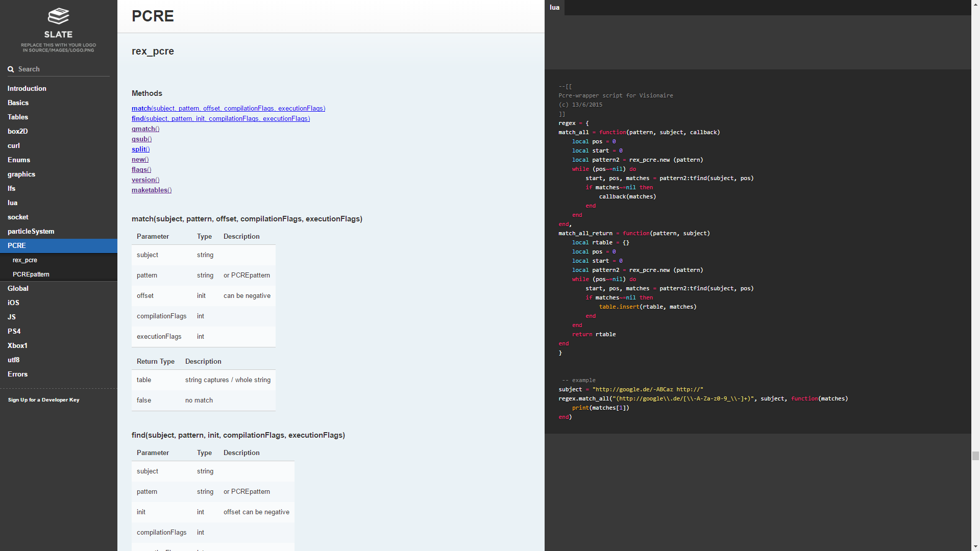Open the lua sidebar section
This screenshot has width=980, height=551.
[59, 203]
